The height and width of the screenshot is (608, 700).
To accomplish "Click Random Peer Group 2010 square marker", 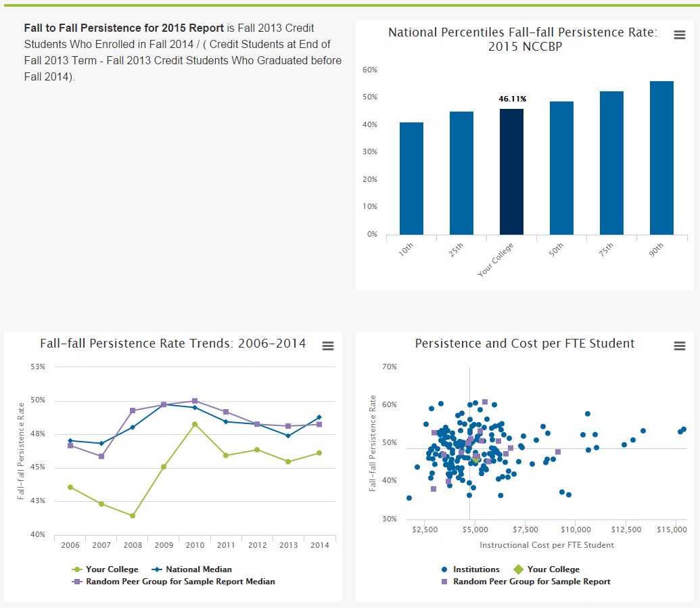I will pos(195,401).
